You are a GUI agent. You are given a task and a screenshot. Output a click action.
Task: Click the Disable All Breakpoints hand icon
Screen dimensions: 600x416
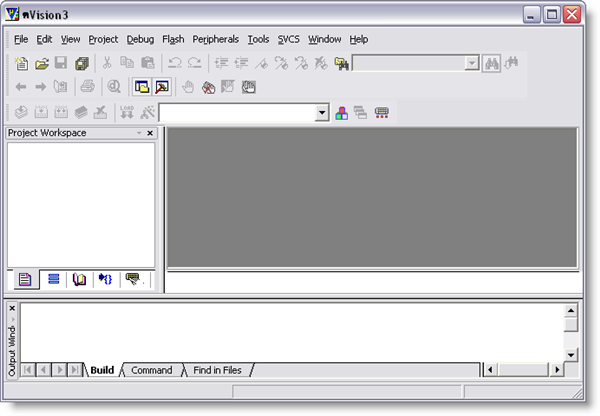click(248, 87)
